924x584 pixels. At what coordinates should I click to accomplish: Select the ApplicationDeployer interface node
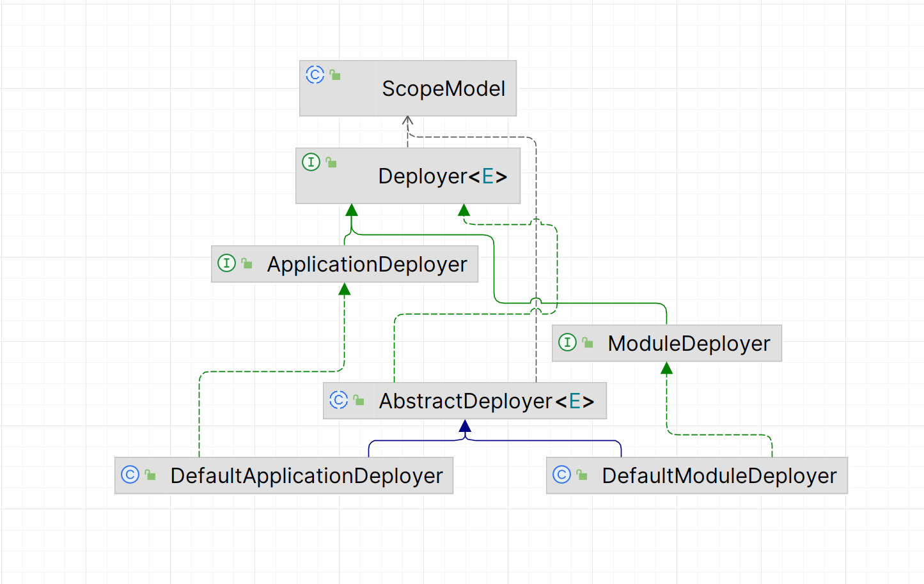[x=345, y=264]
